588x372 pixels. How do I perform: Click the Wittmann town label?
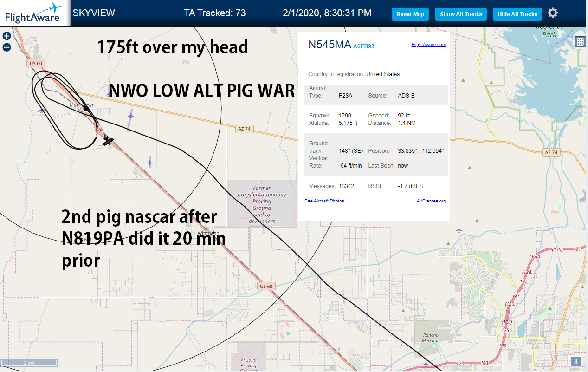pos(208,233)
